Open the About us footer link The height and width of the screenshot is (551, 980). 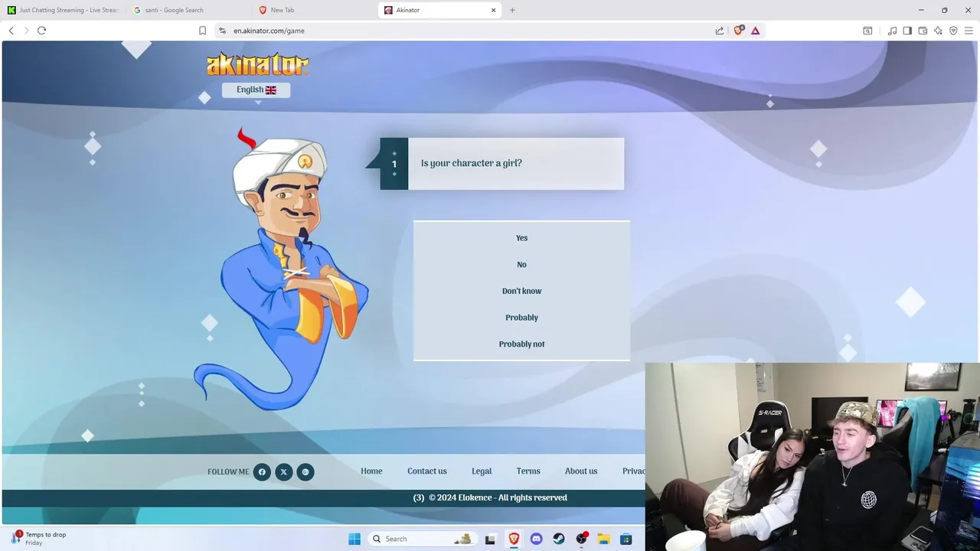click(581, 471)
